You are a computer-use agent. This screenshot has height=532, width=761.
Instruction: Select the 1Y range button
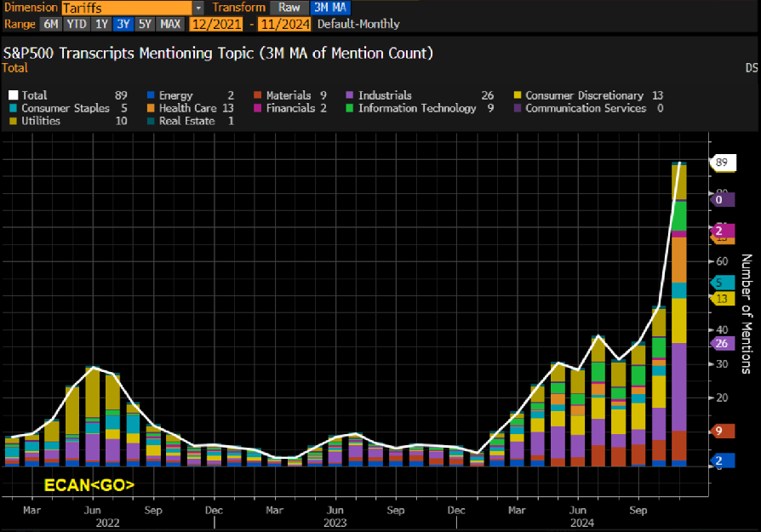(100, 24)
